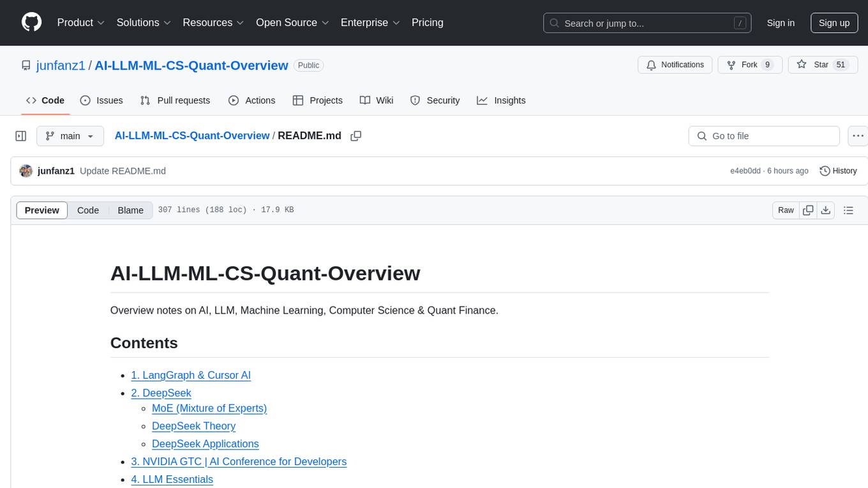Image resolution: width=868 pixels, height=488 pixels.
Task: Expand the Open Source menu
Action: (292, 22)
